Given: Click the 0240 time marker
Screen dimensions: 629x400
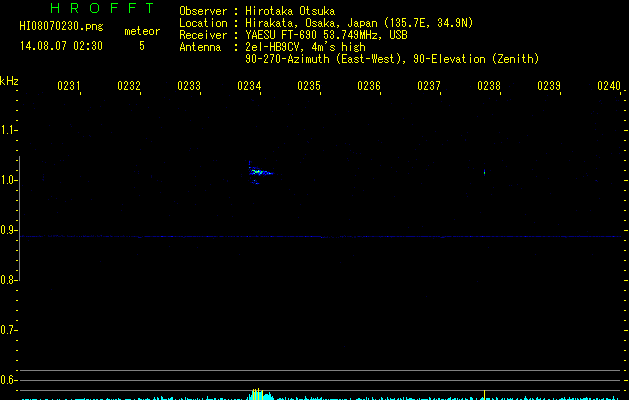Looking at the screenshot, I should (x=609, y=86).
